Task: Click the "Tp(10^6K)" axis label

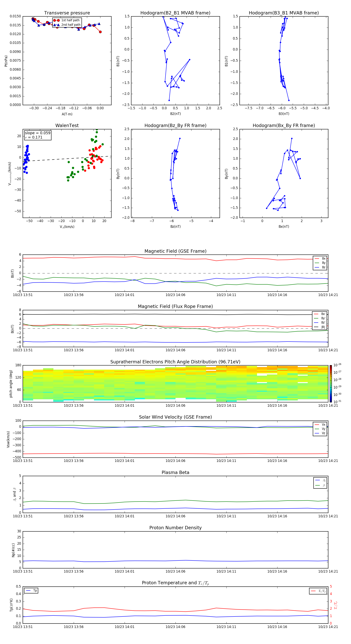Action: (x=11, y=605)
